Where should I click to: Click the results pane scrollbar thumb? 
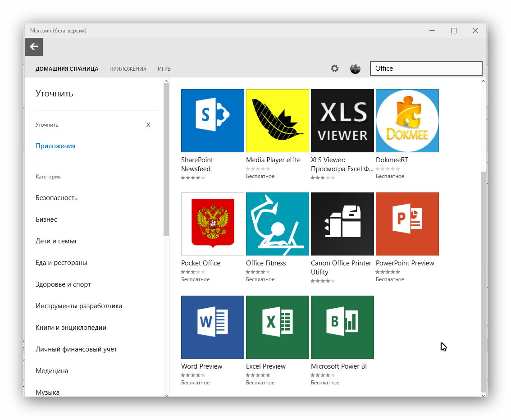[x=484, y=282]
